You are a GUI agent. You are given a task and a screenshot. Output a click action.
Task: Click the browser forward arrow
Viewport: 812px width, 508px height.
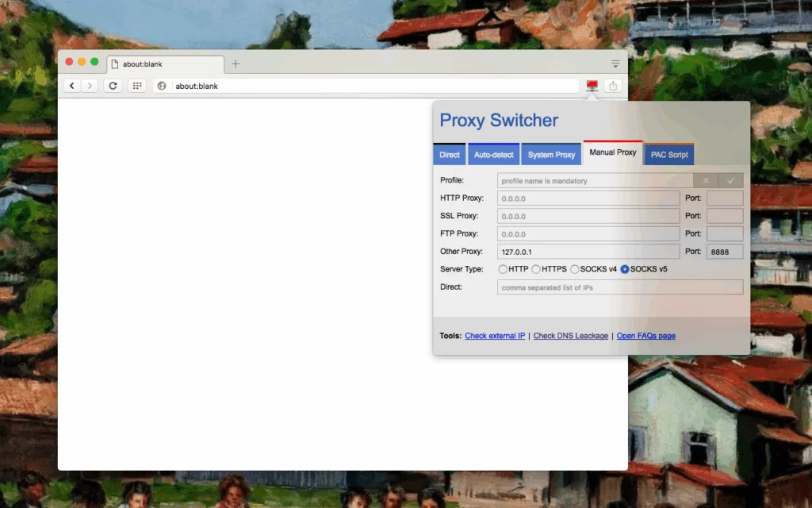point(90,85)
